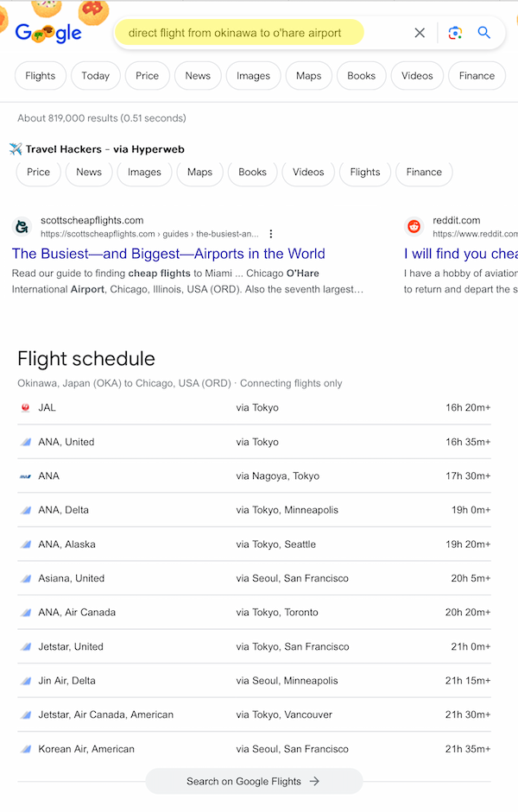Click the '21h 35m+' duration value
Image resolution: width=518 pixels, height=812 pixels.
coord(468,749)
